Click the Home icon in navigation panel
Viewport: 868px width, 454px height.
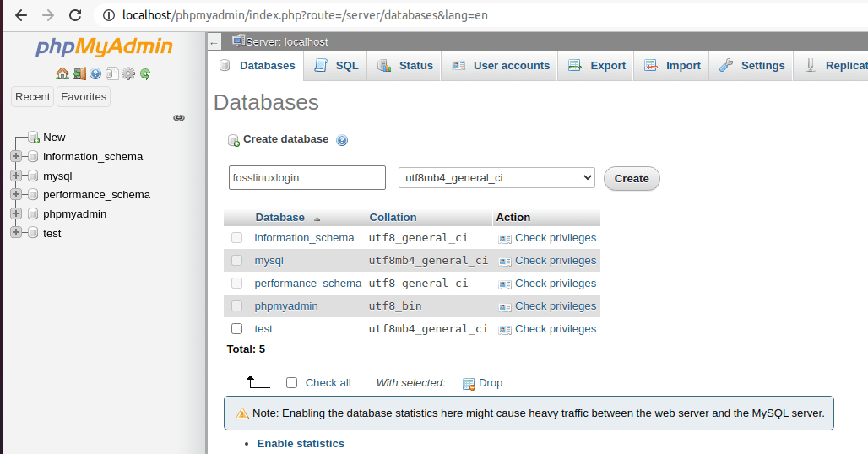(62, 73)
